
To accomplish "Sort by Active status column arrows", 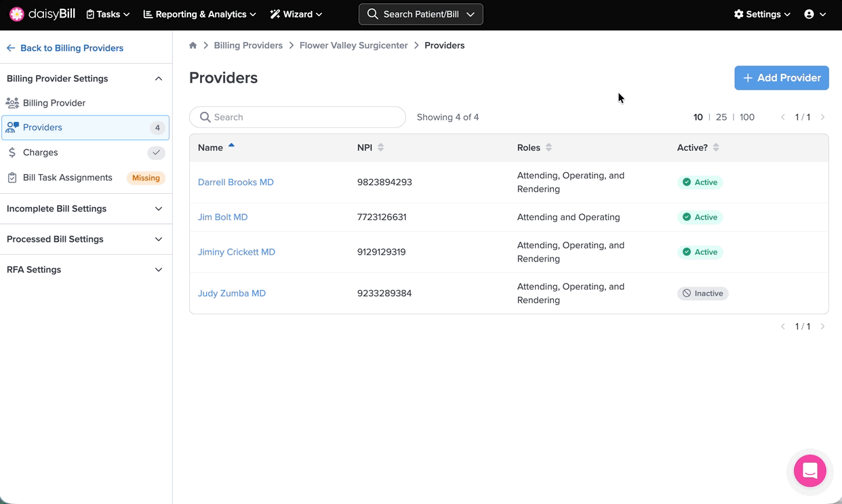I will 716,148.
